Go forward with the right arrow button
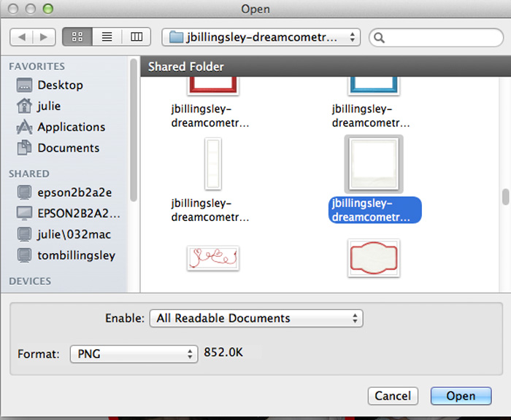Viewport: 511px width, 420px height. (44, 37)
